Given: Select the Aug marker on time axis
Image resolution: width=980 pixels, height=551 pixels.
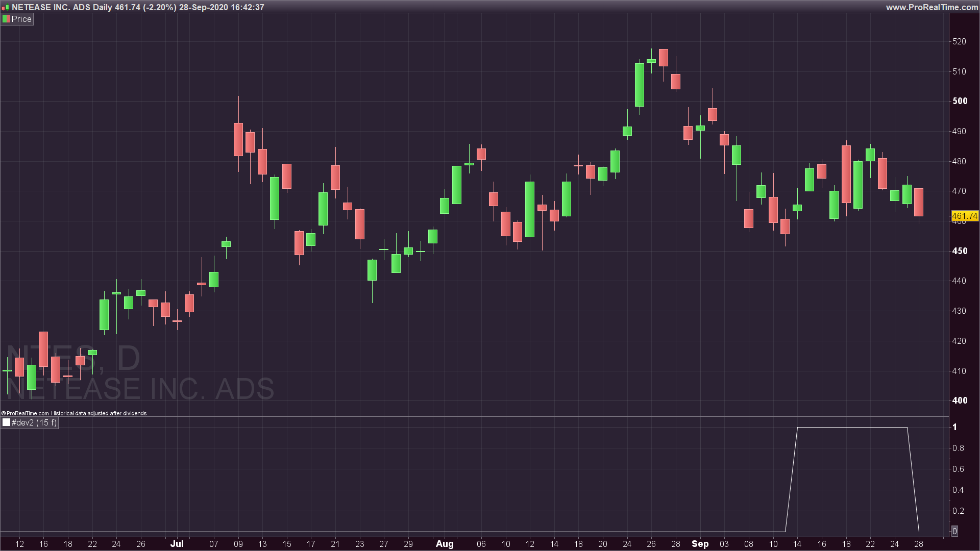Looking at the screenshot, I should (x=445, y=544).
